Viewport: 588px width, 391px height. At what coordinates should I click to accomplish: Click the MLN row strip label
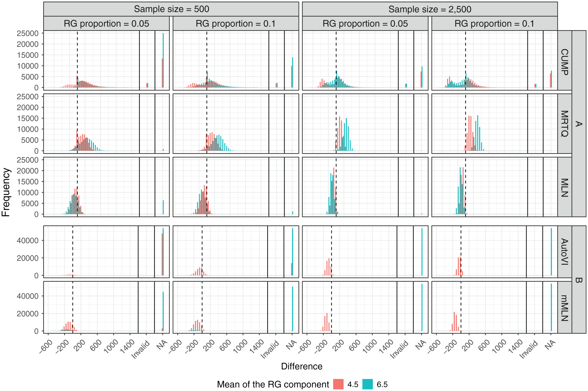pos(564,187)
